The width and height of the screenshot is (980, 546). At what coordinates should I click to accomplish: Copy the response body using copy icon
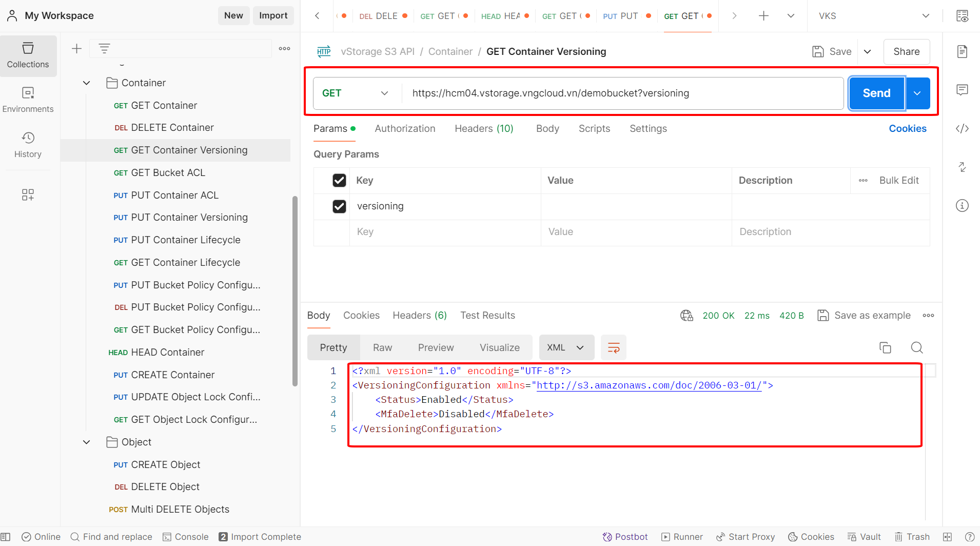coord(885,348)
